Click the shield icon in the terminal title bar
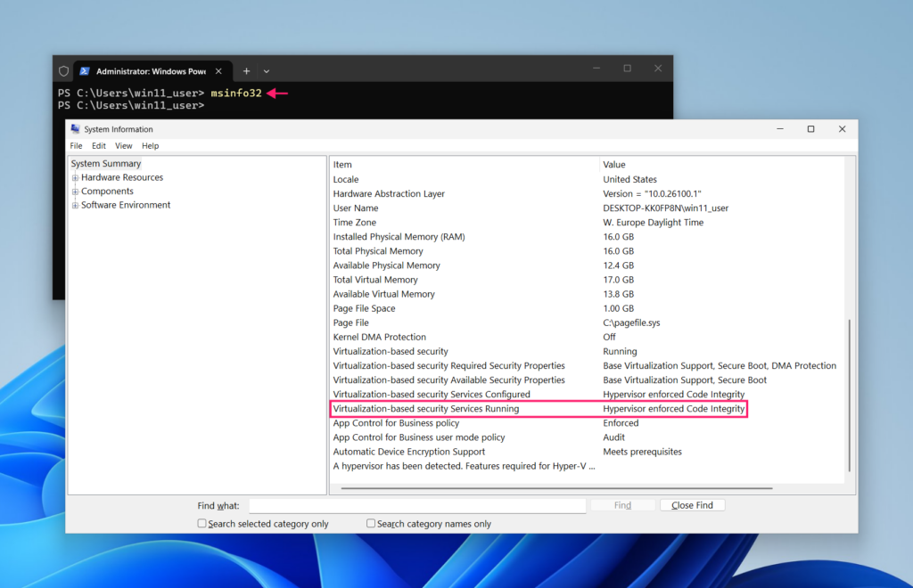 coord(63,71)
